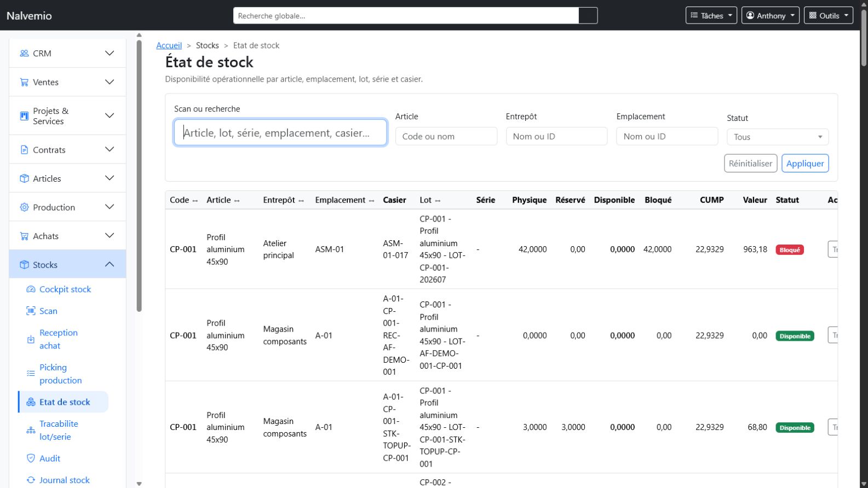The image size is (868, 488).
Task: Focus the Scan ou recherche field
Action: click(x=280, y=132)
